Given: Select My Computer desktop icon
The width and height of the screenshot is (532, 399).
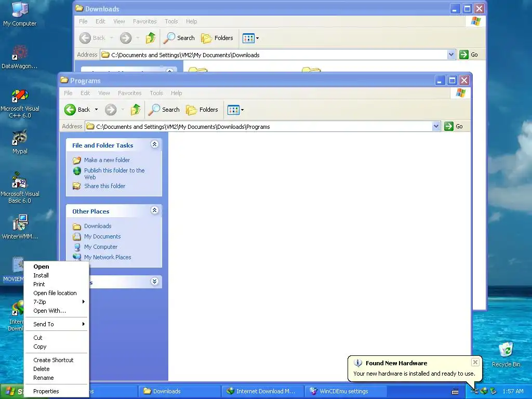Looking at the screenshot, I should (x=20, y=14).
